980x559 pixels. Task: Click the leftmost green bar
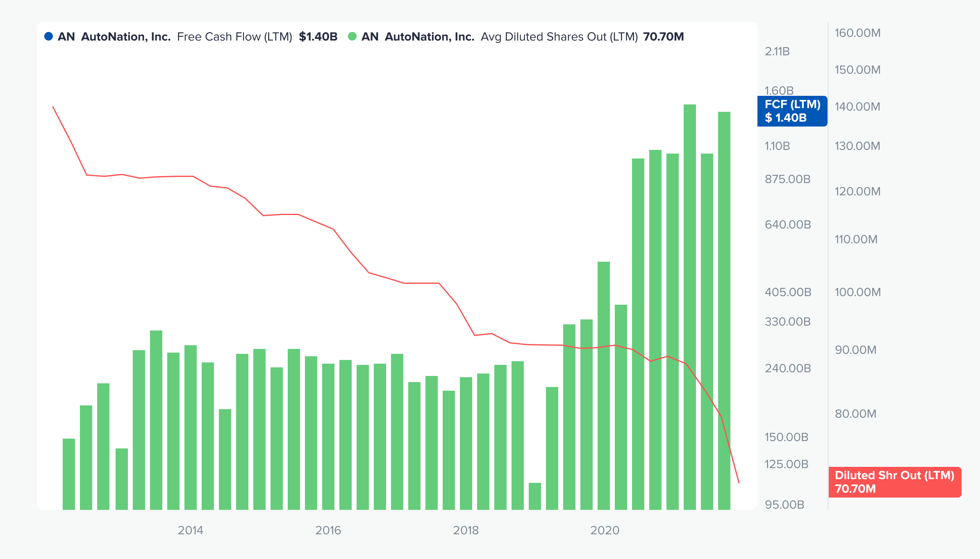[x=69, y=474]
